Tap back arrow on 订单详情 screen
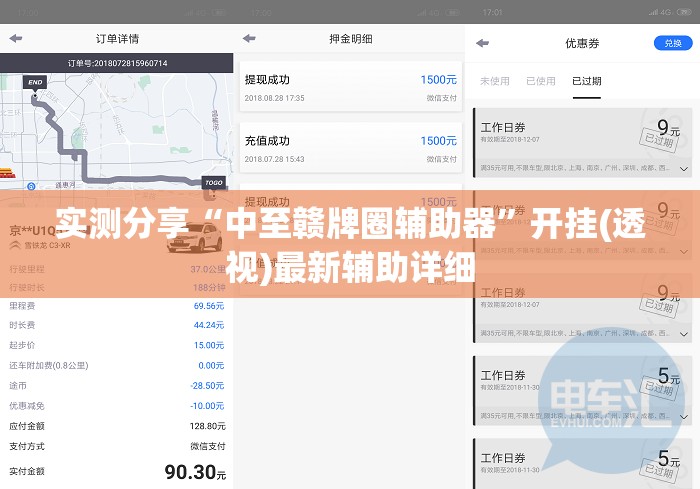700x489 pixels. (x=16, y=38)
